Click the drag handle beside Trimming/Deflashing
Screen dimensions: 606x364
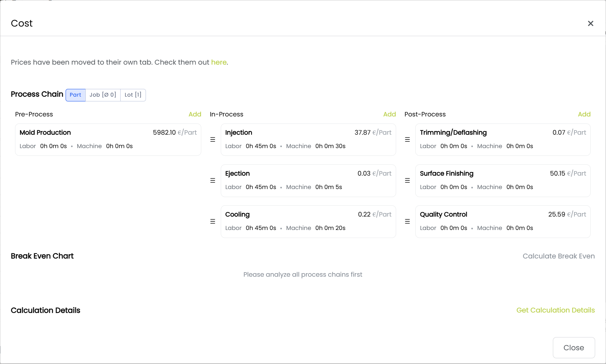(x=407, y=139)
